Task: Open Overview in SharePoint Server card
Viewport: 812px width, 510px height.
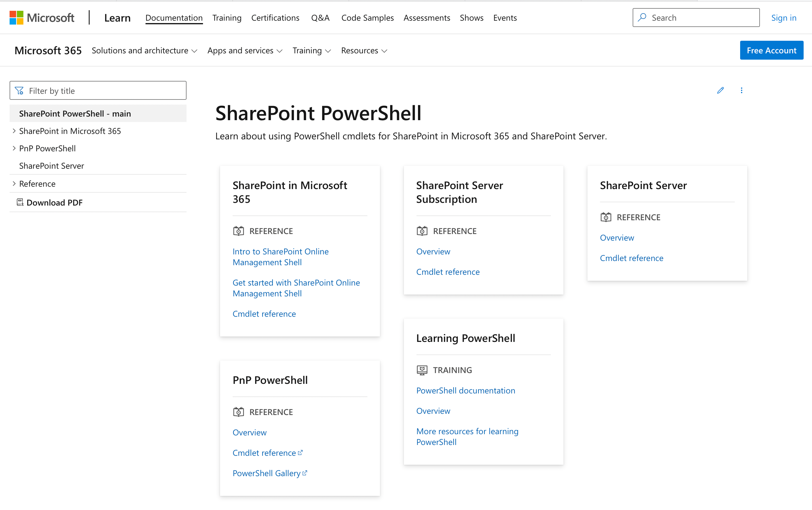Action: (616, 237)
